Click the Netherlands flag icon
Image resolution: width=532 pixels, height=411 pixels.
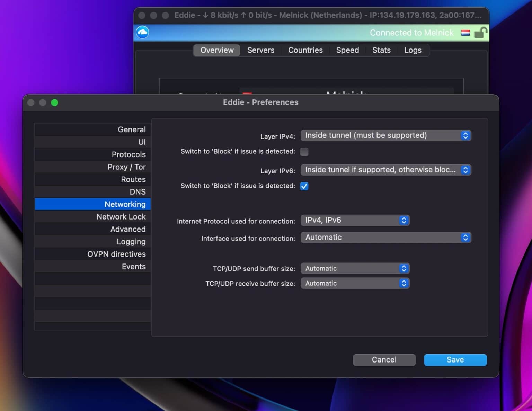coord(465,33)
